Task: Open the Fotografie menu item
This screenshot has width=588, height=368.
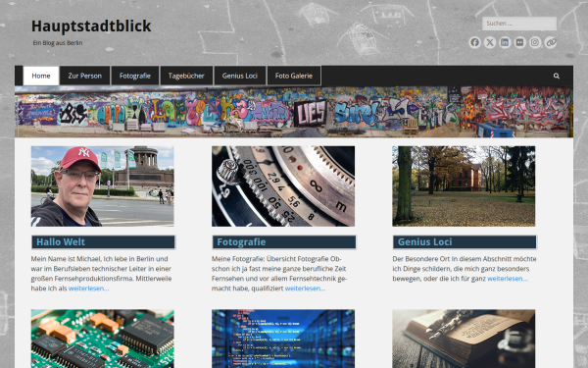Action: (x=135, y=76)
